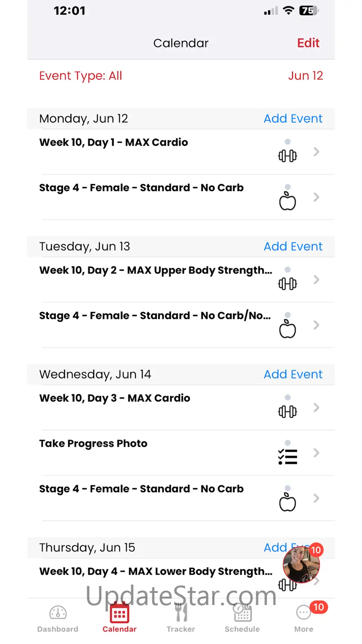Open the floating profile photo chat bubble

point(301,564)
